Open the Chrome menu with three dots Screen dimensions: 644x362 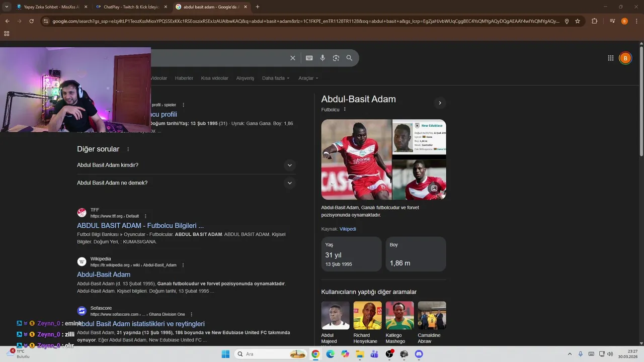pos(636,21)
